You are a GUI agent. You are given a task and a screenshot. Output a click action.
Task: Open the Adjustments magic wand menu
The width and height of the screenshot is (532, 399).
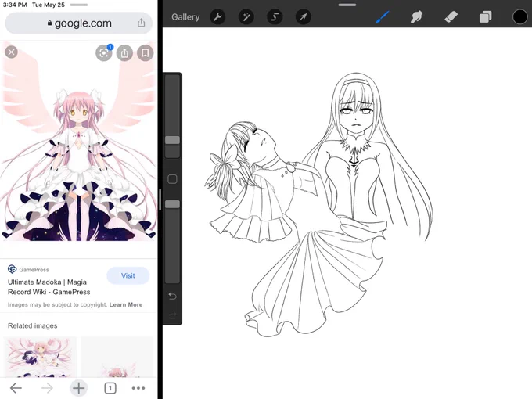click(x=246, y=16)
